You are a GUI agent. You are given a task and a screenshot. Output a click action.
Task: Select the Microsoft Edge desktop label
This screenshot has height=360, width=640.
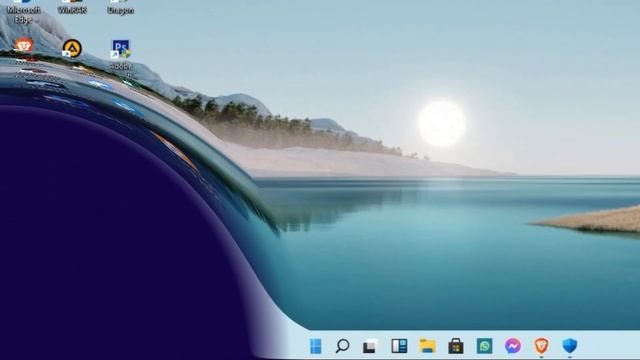tap(23, 14)
